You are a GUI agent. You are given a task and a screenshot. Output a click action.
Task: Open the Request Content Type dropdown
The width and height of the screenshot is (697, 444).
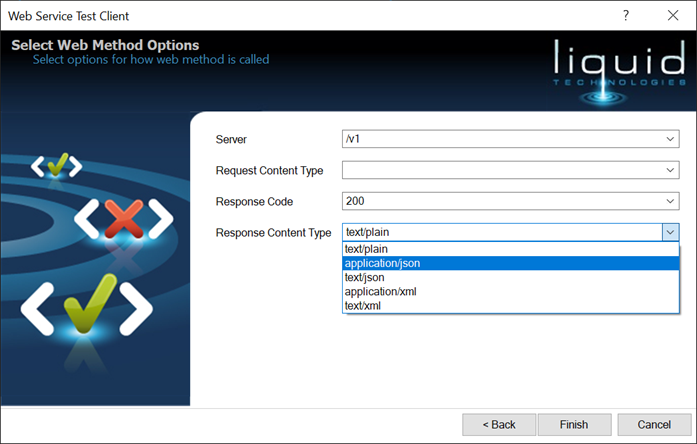pos(670,170)
